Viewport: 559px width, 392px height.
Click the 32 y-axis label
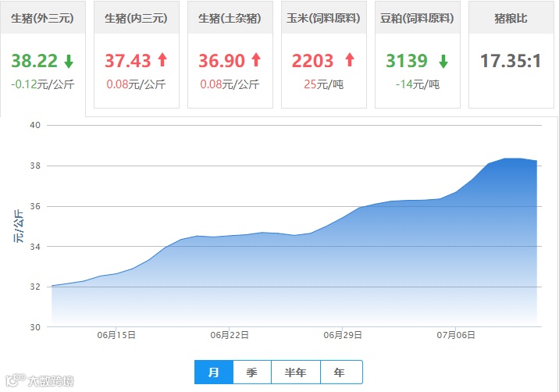click(35, 287)
